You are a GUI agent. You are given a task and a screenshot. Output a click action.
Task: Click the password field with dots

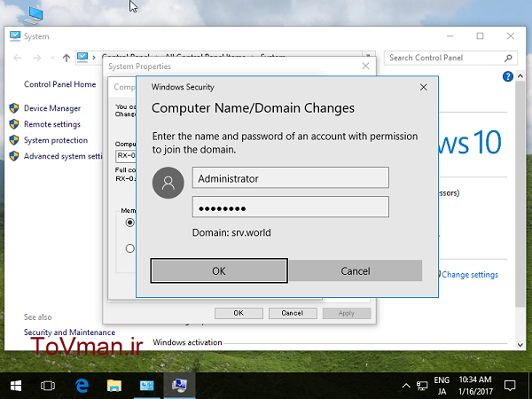(x=291, y=207)
